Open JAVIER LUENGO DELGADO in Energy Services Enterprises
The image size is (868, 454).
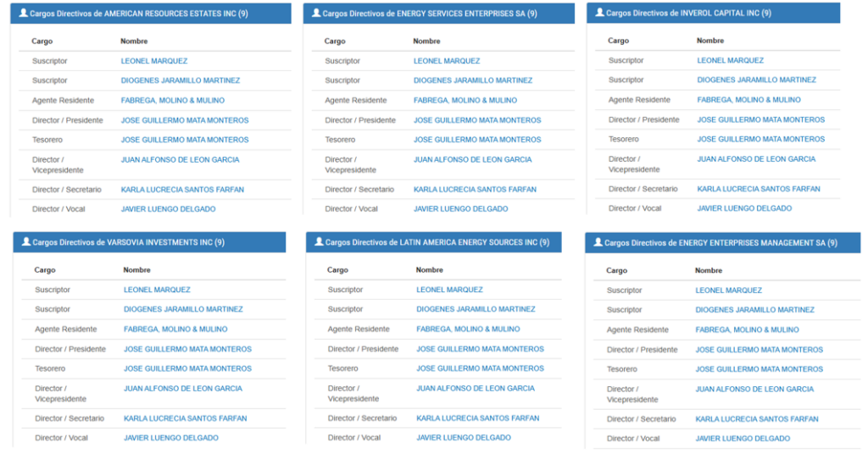[x=460, y=208]
